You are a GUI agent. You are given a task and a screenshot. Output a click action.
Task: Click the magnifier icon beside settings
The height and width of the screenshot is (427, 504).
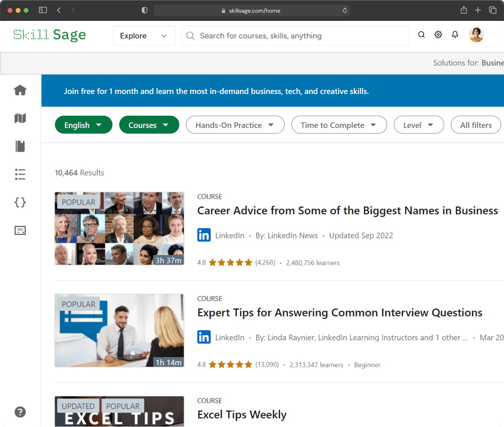[421, 35]
